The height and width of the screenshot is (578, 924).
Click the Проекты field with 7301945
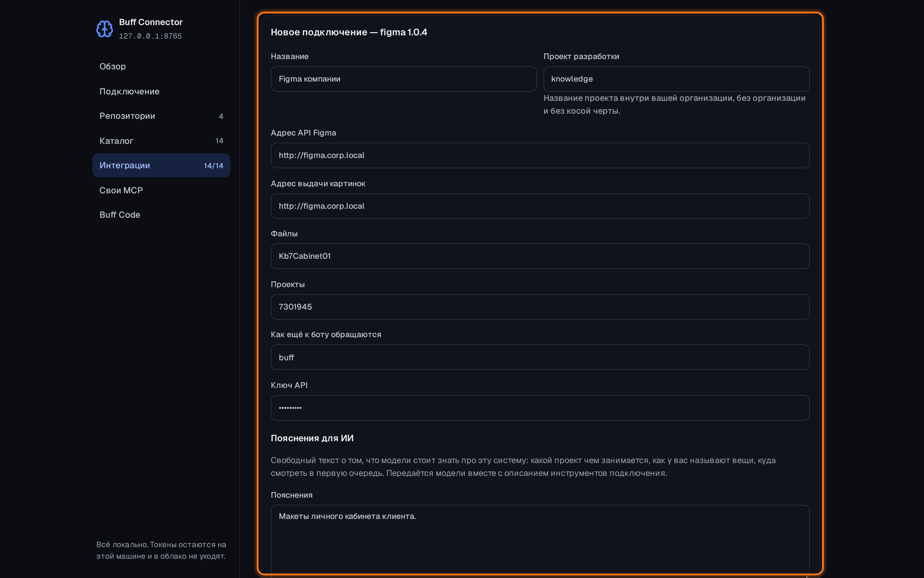pyautogui.click(x=540, y=307)
